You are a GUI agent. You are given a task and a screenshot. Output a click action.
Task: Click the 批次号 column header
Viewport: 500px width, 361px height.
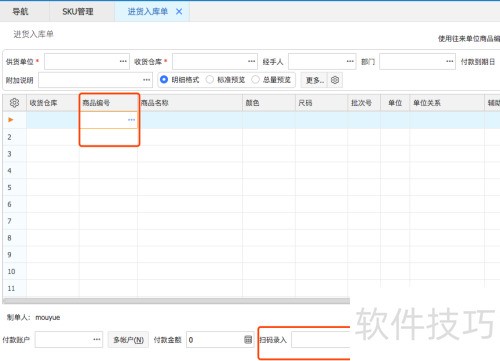point(364,103)
